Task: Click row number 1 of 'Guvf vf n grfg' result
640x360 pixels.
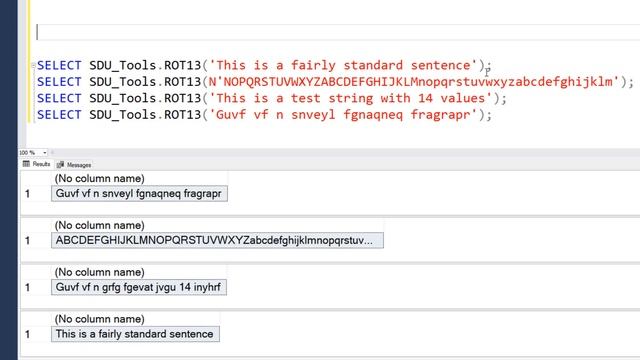Action: (28, 287)
